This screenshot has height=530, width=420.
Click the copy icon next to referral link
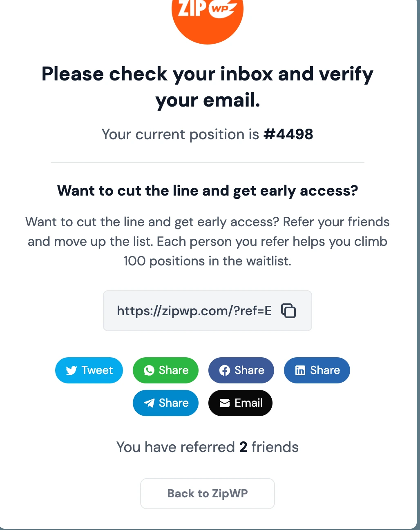[289, 311]
